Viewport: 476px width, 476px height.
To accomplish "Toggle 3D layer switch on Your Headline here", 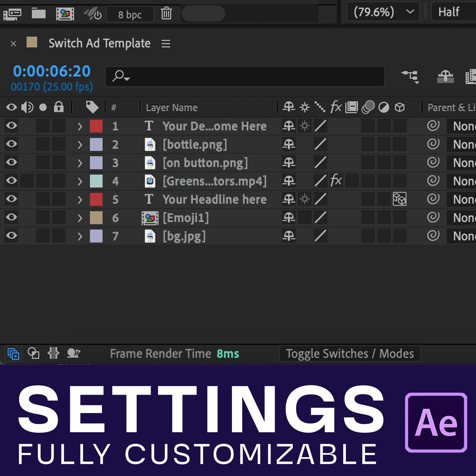I will click(400, 199).
